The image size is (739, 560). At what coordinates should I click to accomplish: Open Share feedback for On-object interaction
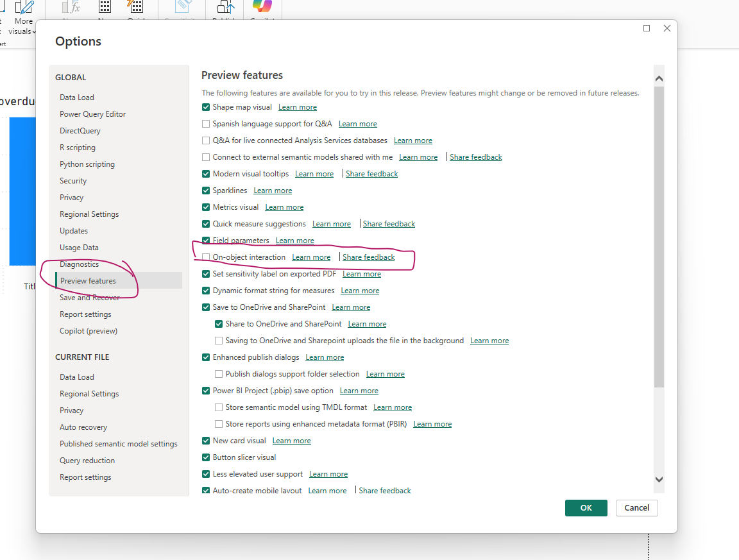click(x=369, y=257)
